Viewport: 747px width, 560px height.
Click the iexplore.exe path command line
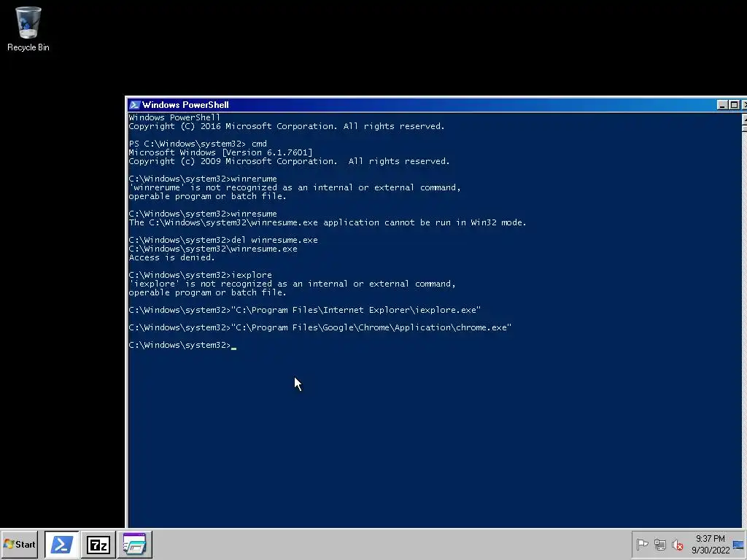click(x=304, y=310)
